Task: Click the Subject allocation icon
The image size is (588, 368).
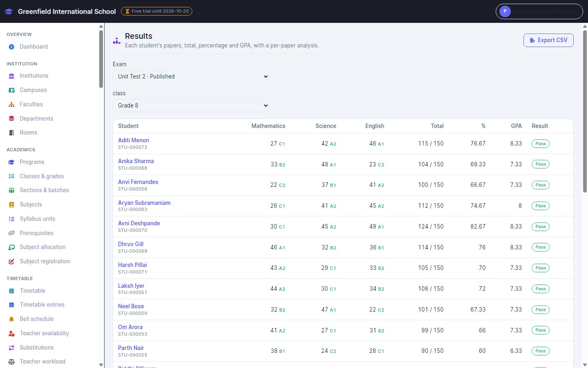Action: pyautogui.click(x=11, y=247)
